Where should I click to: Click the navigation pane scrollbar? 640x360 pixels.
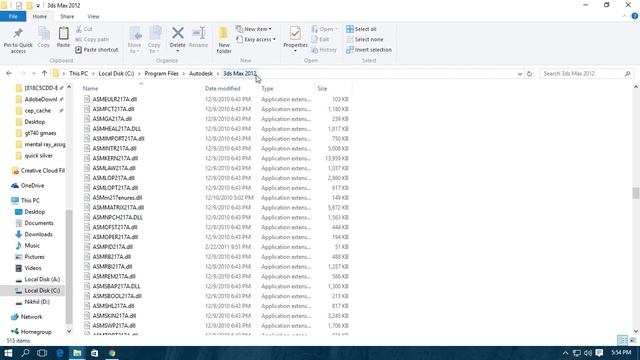69,266
